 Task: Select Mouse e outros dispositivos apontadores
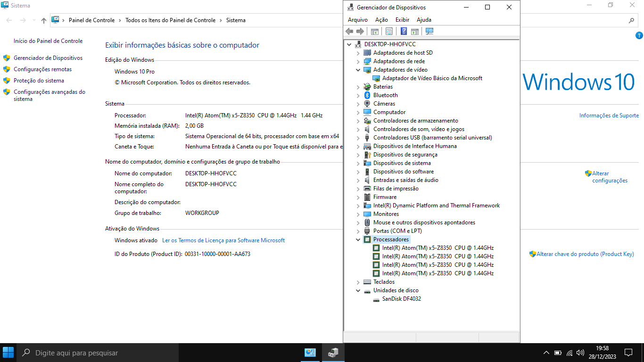(x=419, y=222)
